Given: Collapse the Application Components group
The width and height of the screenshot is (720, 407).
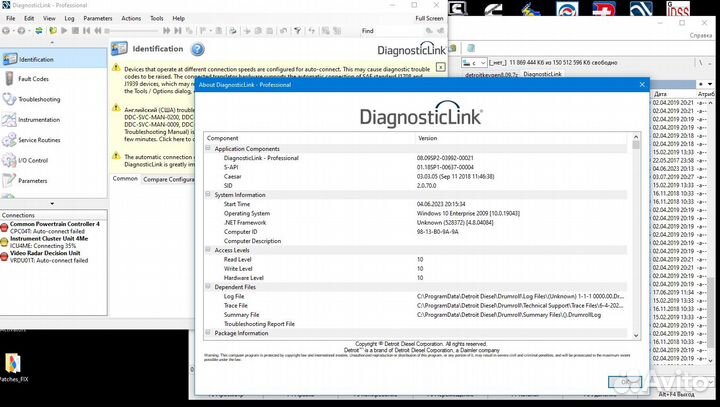Looking at the screenshot, I should (209, 148).
